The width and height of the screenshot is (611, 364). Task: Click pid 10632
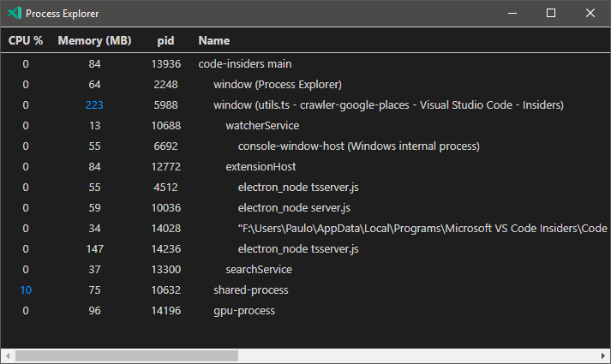point(166,290)
